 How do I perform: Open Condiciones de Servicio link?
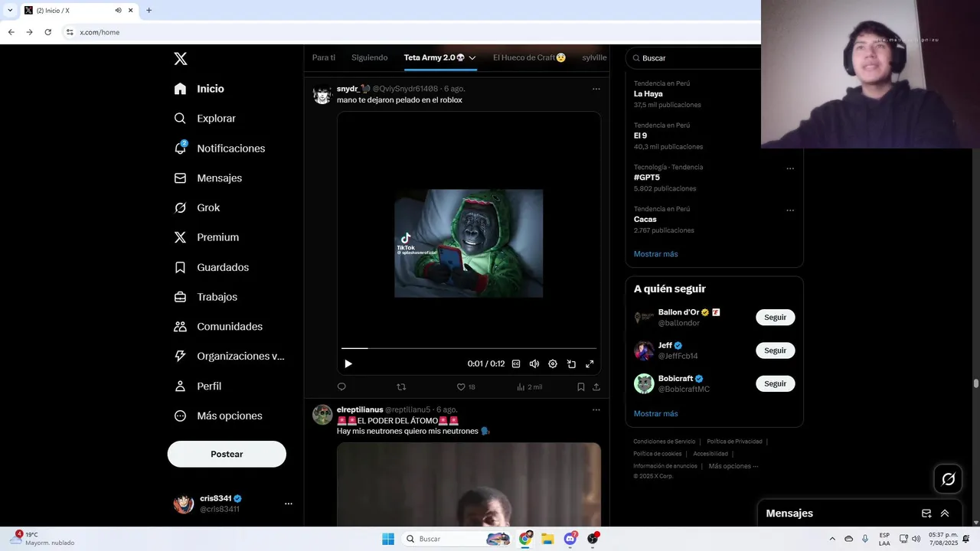click(665, 442)
